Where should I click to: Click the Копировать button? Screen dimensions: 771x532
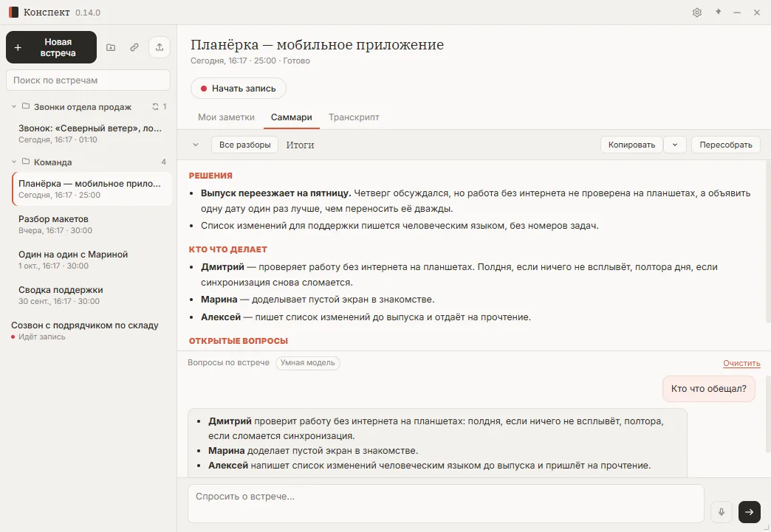631,145
